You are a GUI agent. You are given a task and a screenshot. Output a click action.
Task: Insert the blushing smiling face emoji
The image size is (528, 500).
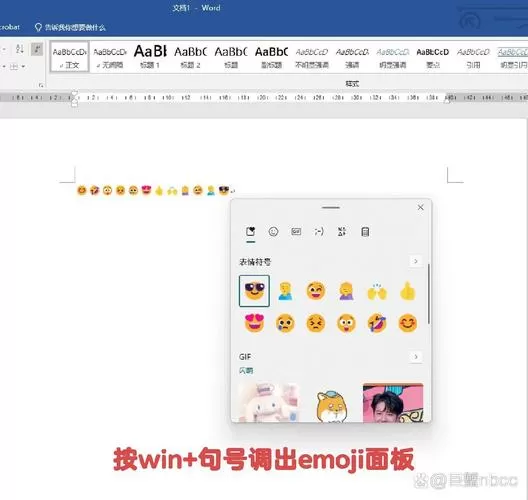pyautogui.click(x=408, y=323)
